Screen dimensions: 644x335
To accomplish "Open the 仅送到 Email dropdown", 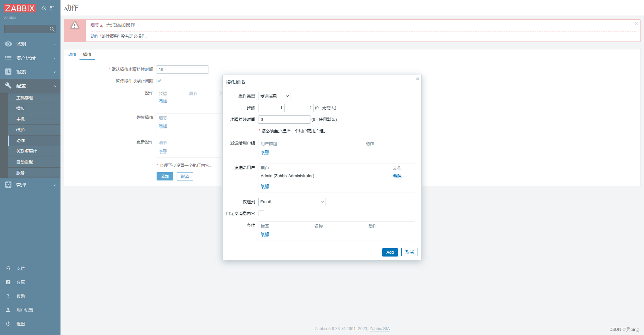I will pos(292,202).
